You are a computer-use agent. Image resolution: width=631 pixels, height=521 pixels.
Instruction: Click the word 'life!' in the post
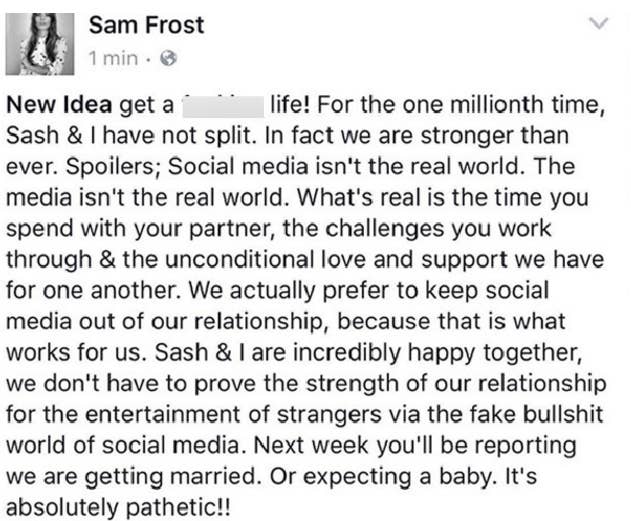point(291,105)
